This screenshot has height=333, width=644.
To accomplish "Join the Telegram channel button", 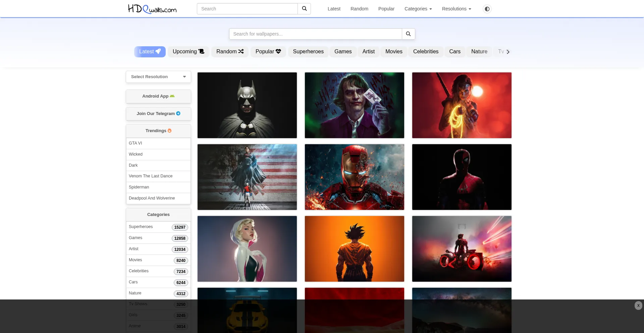I will point(158,114).
